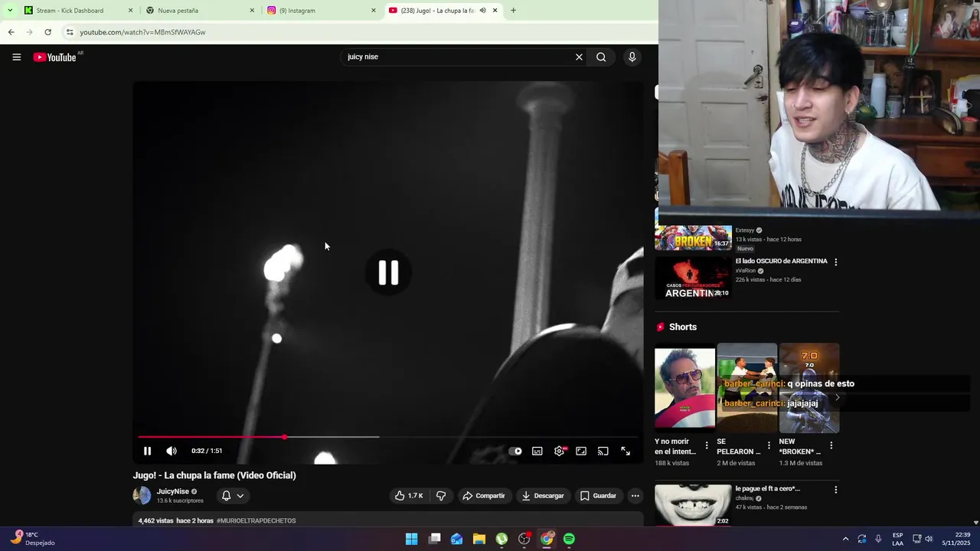Toggle subtitles in the video player
Screen dimensions: 980x551
537,451
